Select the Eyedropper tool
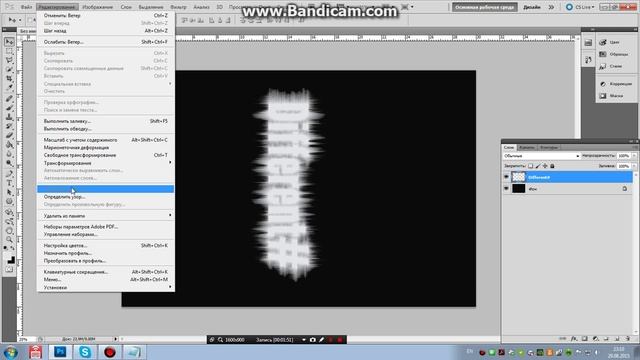Image resolution: width=640 pixels, height=360 pixels. tap(9, 87)
